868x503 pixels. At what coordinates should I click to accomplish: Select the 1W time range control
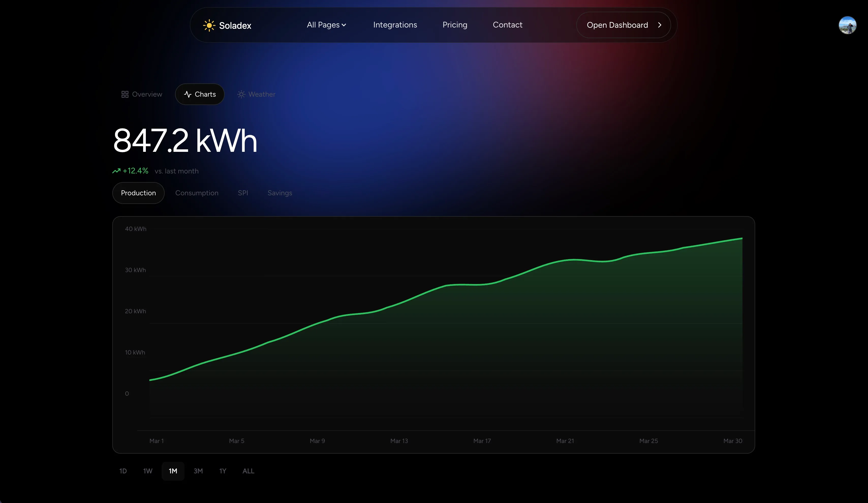click(147, 471)
